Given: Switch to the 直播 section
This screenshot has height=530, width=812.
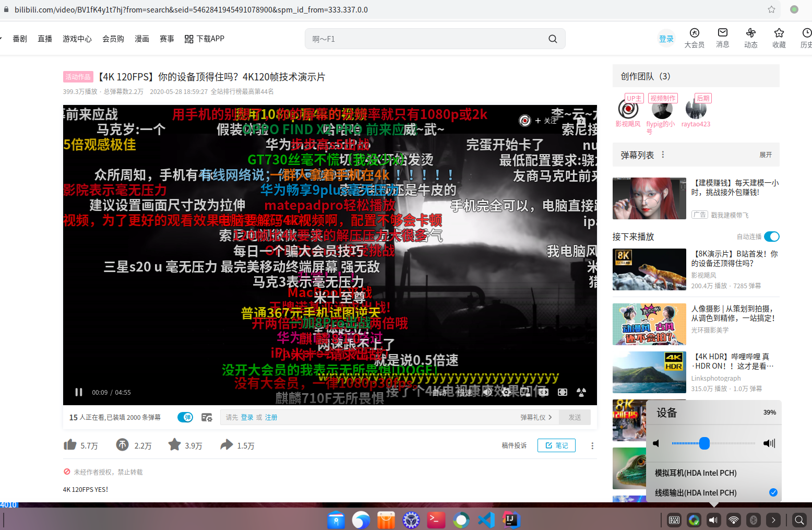Looking at the screenshot, I should (45, 38).
